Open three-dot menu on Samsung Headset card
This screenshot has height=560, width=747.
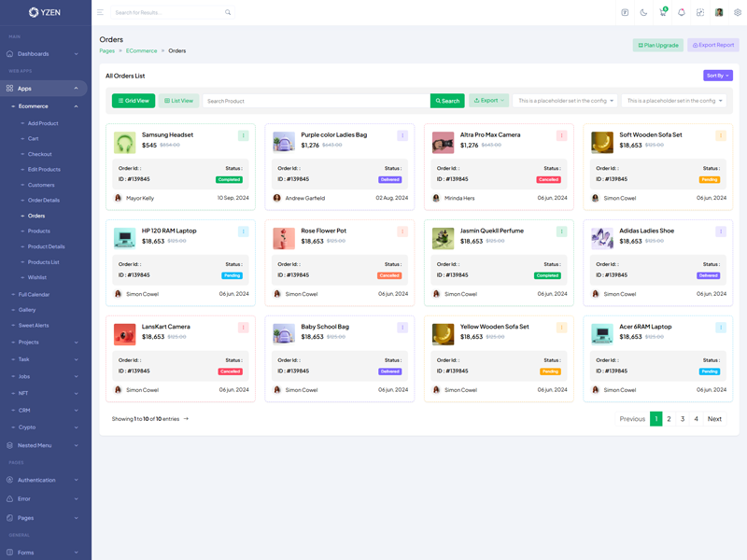(x=244, y=135)
